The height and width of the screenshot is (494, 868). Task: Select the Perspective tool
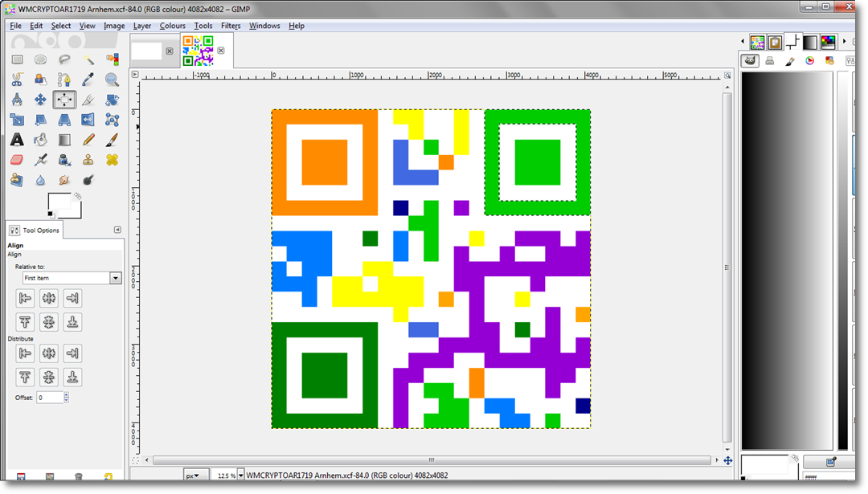click(x=64, y=120)
